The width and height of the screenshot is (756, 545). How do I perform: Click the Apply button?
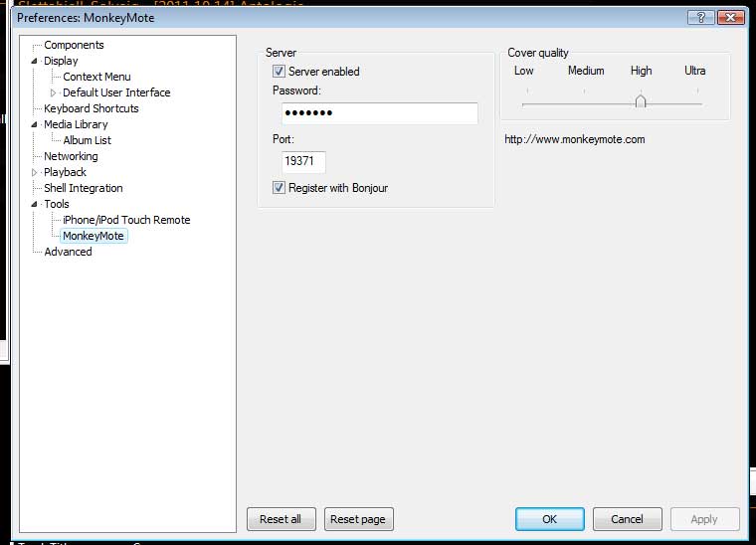tap(704, 519)
